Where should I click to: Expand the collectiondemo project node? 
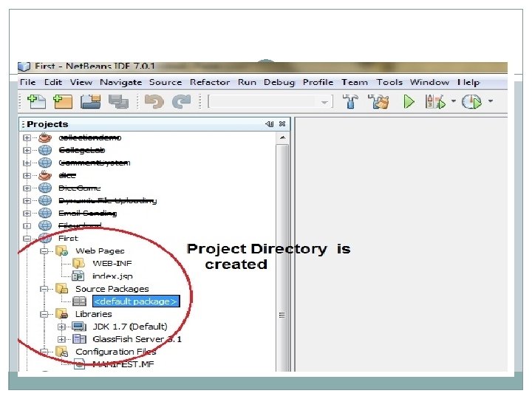pos(27,137)
